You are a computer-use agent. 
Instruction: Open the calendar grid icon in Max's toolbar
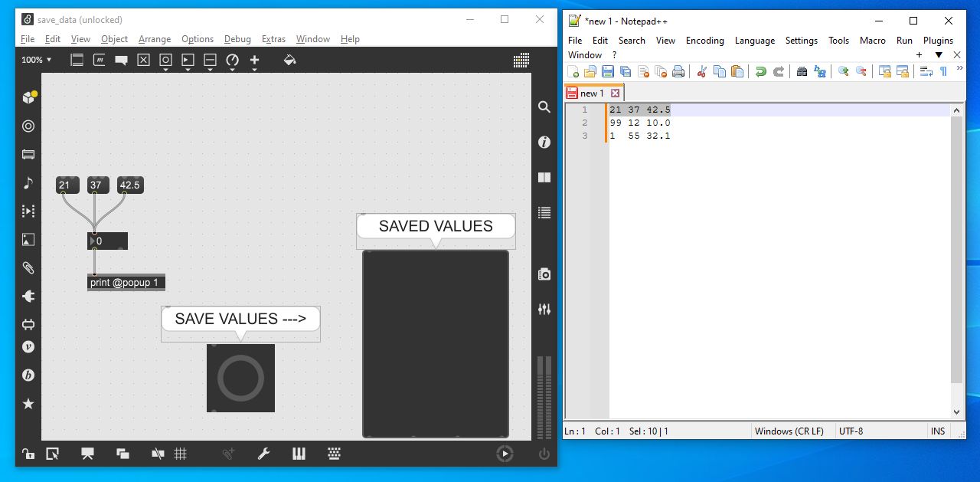pyautogui.click(x=521, y=60)
